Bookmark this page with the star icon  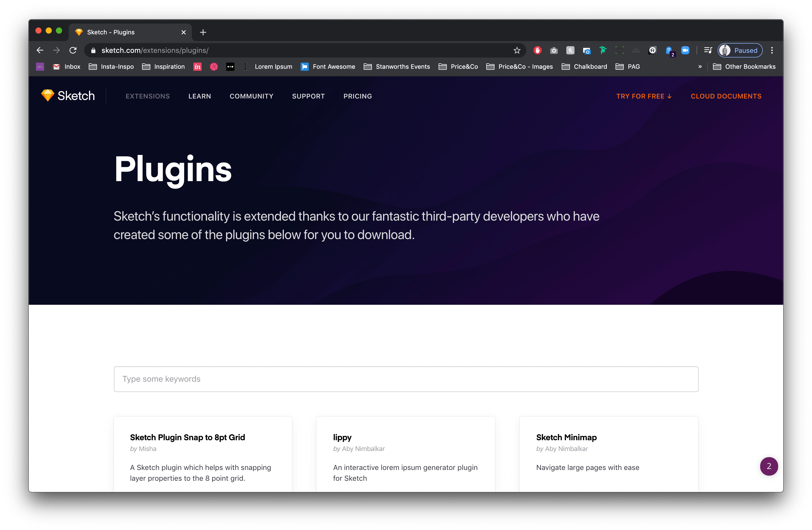point(517,51)
